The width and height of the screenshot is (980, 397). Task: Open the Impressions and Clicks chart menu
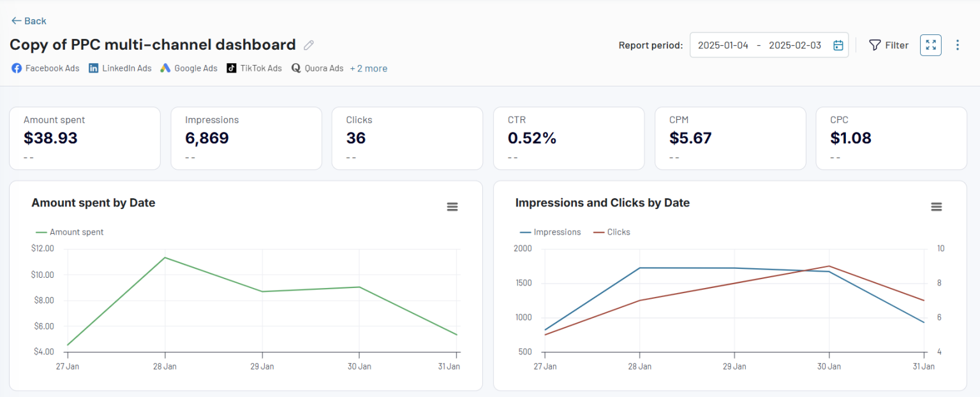tap(936, 206)
